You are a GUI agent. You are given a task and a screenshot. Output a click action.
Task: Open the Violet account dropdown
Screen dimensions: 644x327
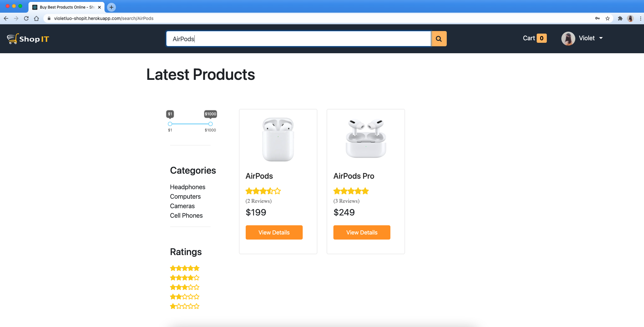tap(590, 38)
